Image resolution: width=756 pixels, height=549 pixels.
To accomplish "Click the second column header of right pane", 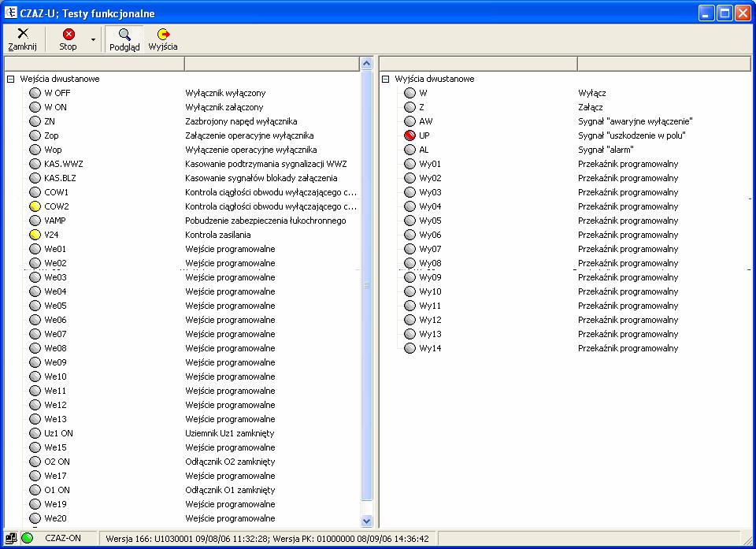I will 665,64.
